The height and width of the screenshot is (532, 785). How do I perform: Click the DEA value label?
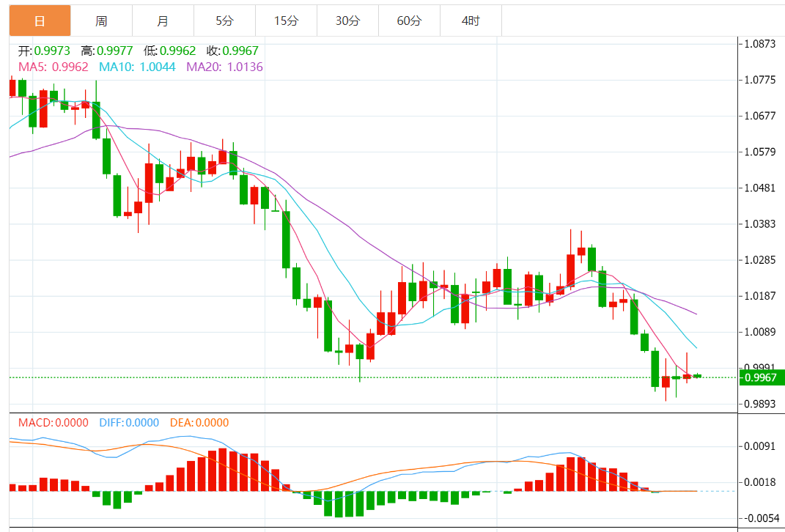pos(199,422)
